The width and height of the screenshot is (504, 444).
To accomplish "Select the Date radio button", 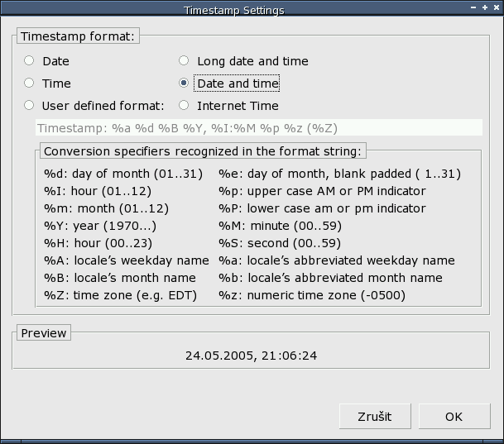I will tap(29, 60).
